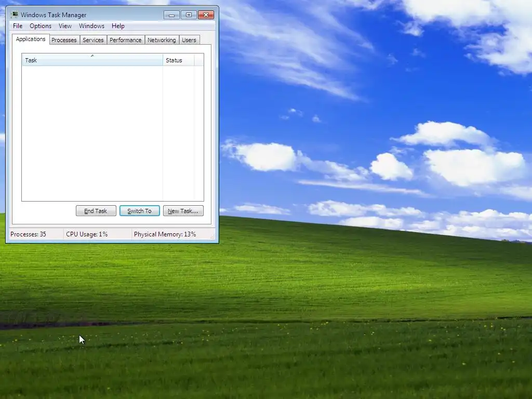Switch to the Performance tab
The width and height of the screenshot is (532, 399).
(x=126, y=40)
